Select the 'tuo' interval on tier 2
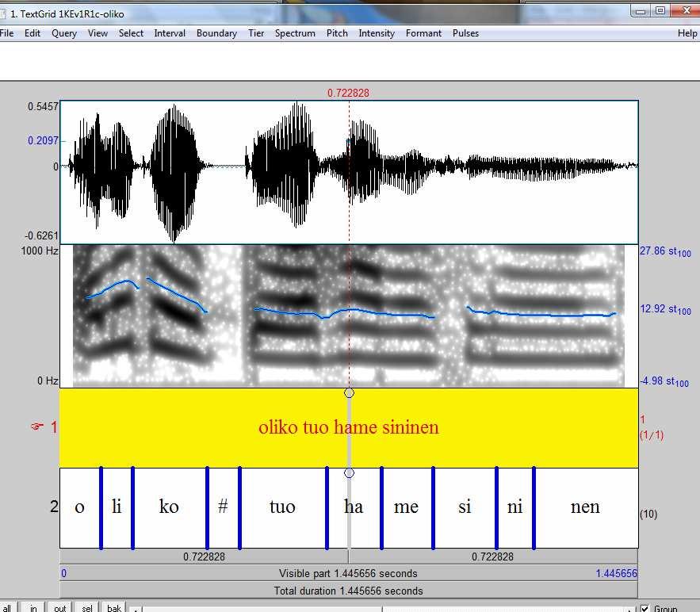700x612 pixels. point(283,507)
